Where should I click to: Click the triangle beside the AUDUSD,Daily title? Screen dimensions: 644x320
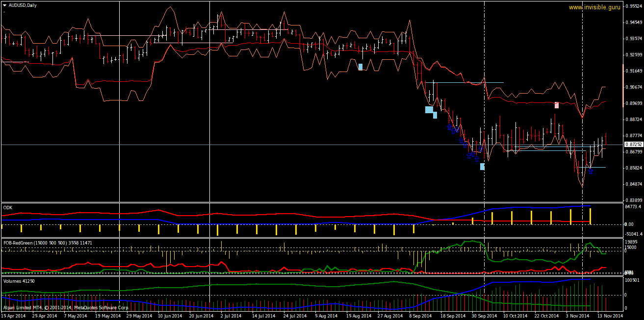[4, 5]
